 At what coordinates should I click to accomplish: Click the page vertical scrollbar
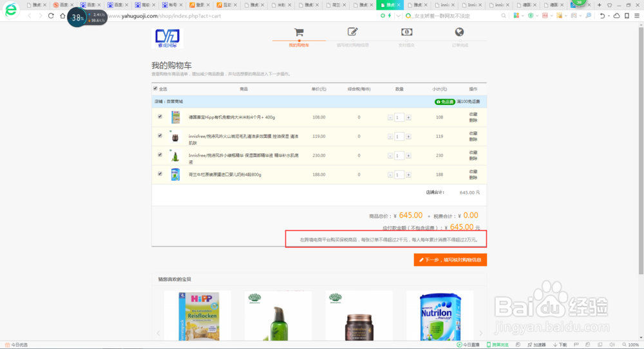coord(641,151)
